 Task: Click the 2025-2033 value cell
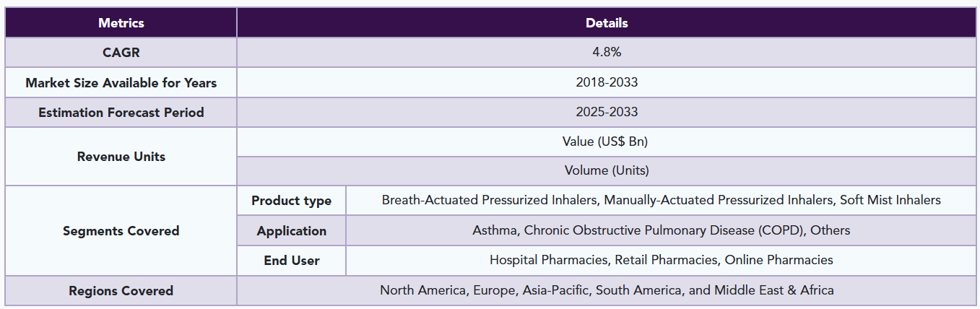(607, 112)
